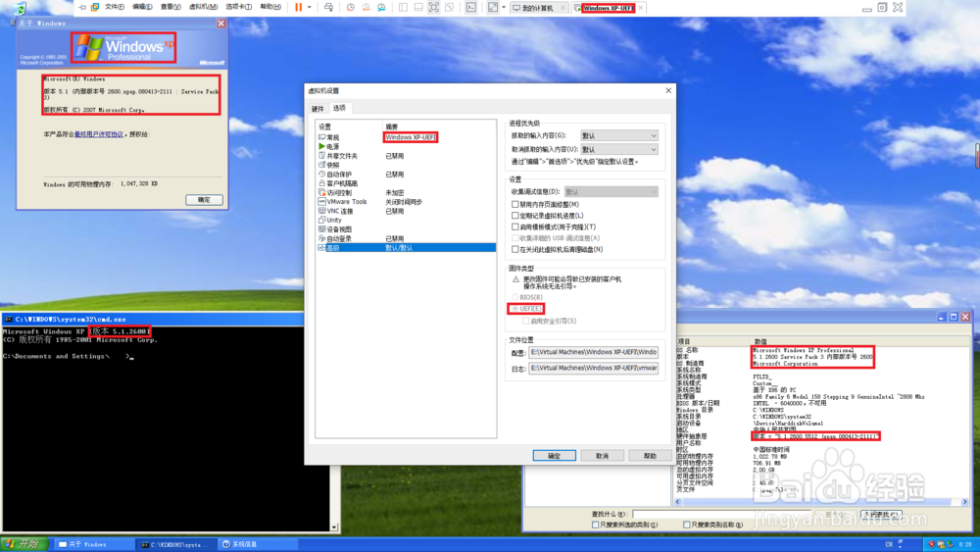Open the dropdown arrow next to stretch icon

point(504,8)
